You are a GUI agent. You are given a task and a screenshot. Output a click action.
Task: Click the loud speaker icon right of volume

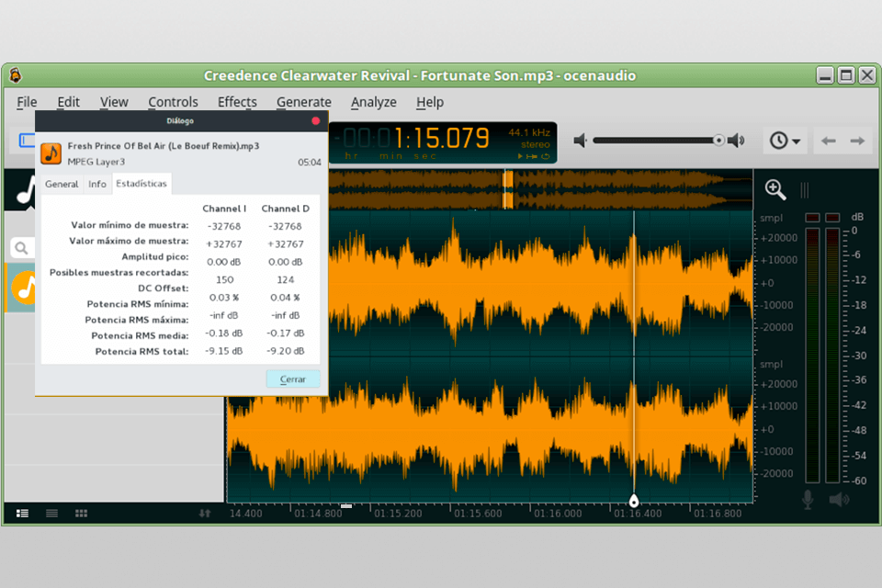[x=736, y=141]
